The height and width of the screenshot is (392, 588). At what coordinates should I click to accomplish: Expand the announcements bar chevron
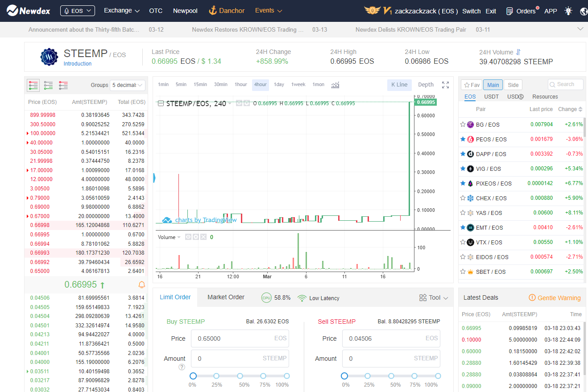pos(580,29)
